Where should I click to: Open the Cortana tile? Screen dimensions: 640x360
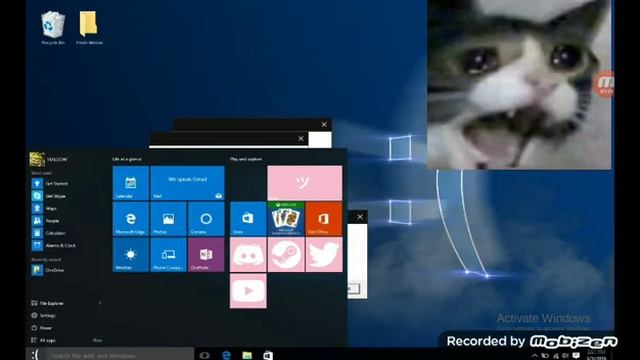206,219
